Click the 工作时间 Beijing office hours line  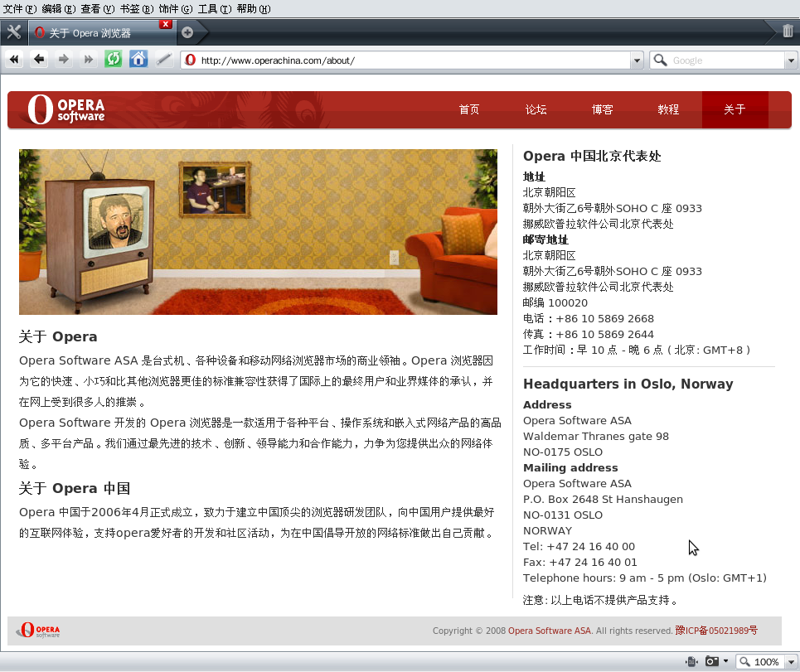coord(637,351)
